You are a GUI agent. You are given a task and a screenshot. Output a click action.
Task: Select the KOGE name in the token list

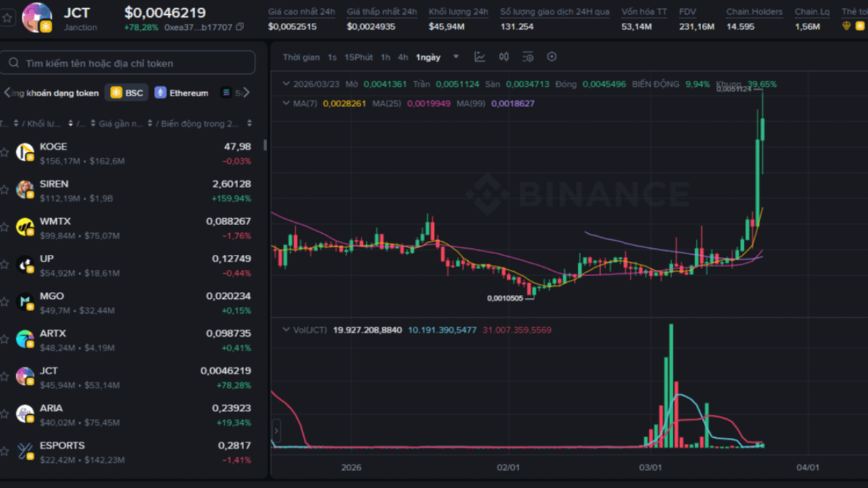(54, 146)
